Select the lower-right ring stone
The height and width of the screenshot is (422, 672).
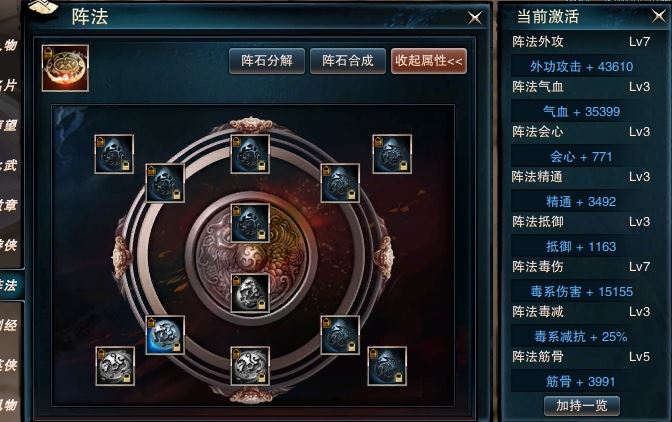[340, 335]
